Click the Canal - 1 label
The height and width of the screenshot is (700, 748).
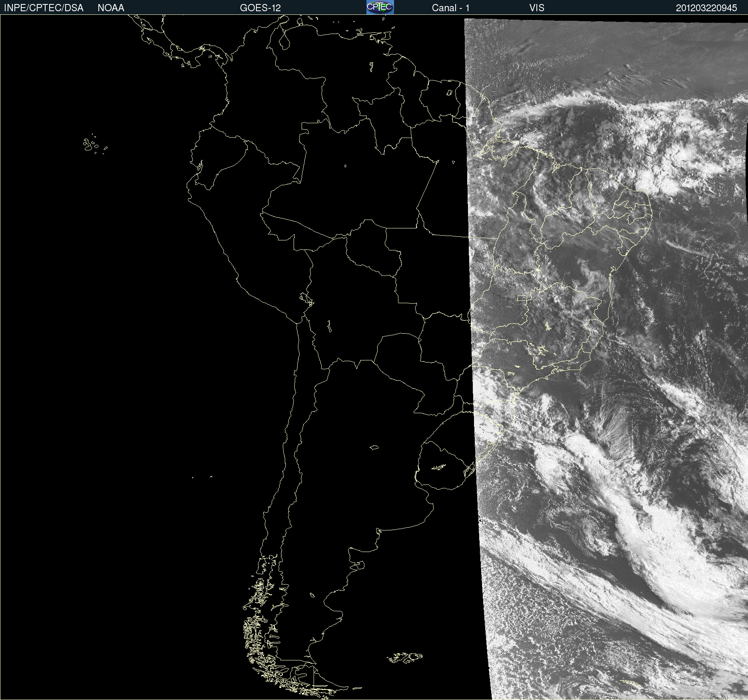click(451, 8)
